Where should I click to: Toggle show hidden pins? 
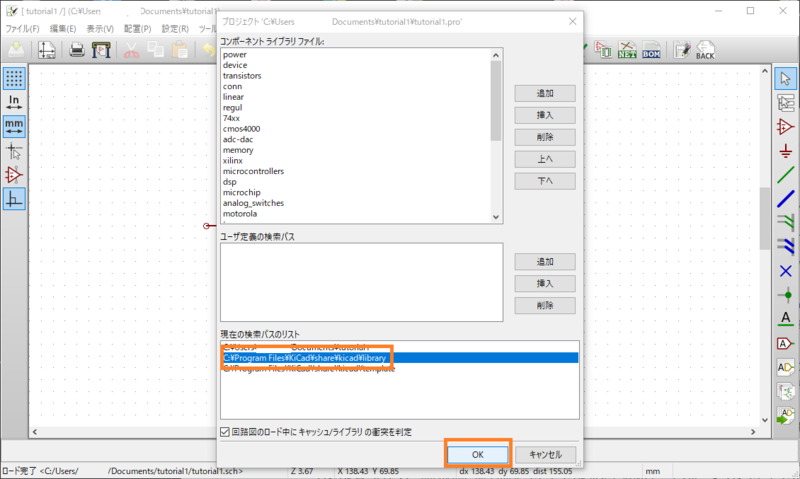pyautogui.click(x=14, y=175)
